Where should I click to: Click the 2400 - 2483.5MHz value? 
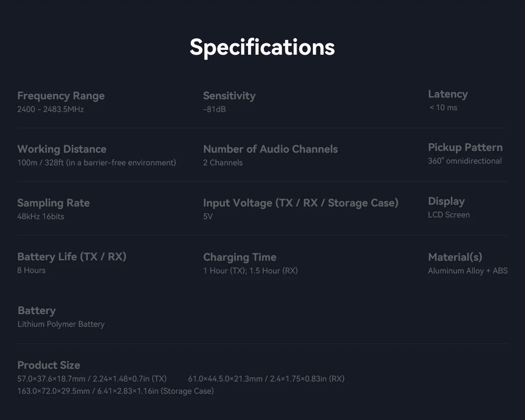click(x=50, y=109)
